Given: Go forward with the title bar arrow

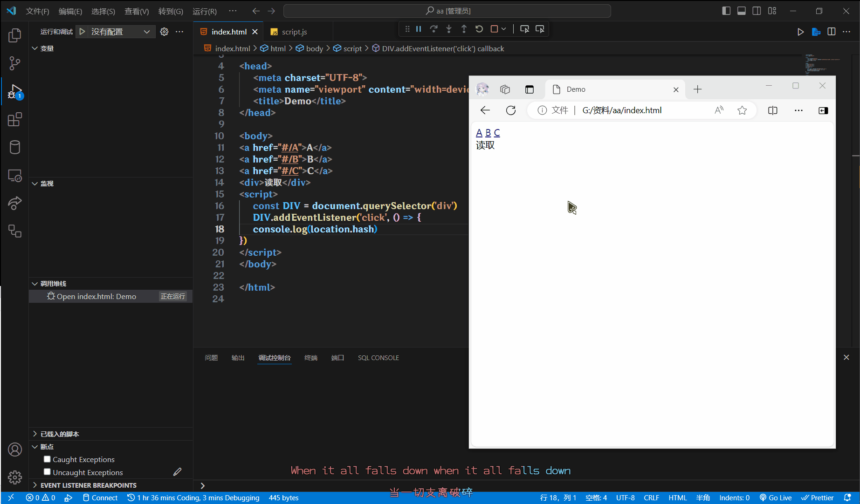Looking at the screenshot, I should coord(271,11).
